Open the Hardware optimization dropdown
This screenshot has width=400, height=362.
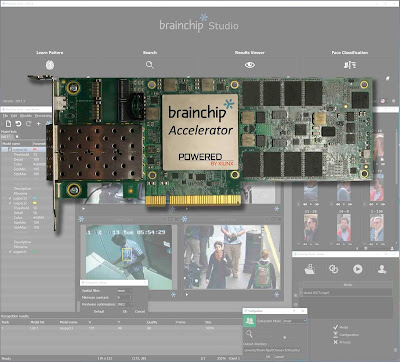click(x=125, y=304)
